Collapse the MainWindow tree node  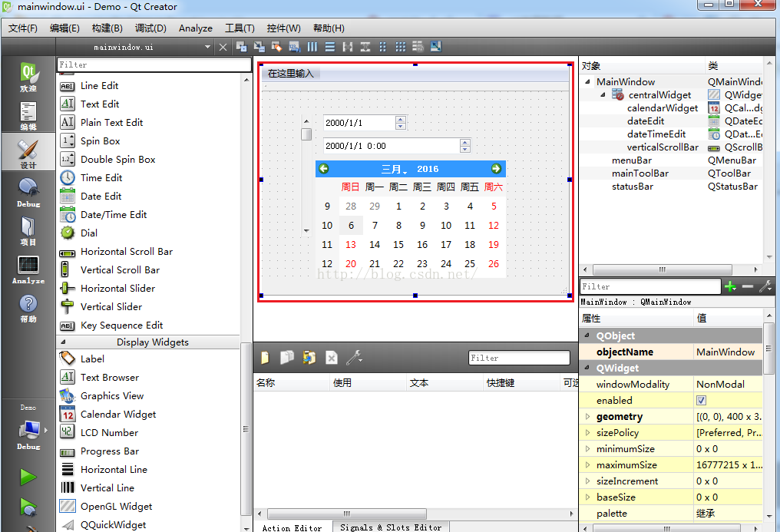tap(587, 81)
